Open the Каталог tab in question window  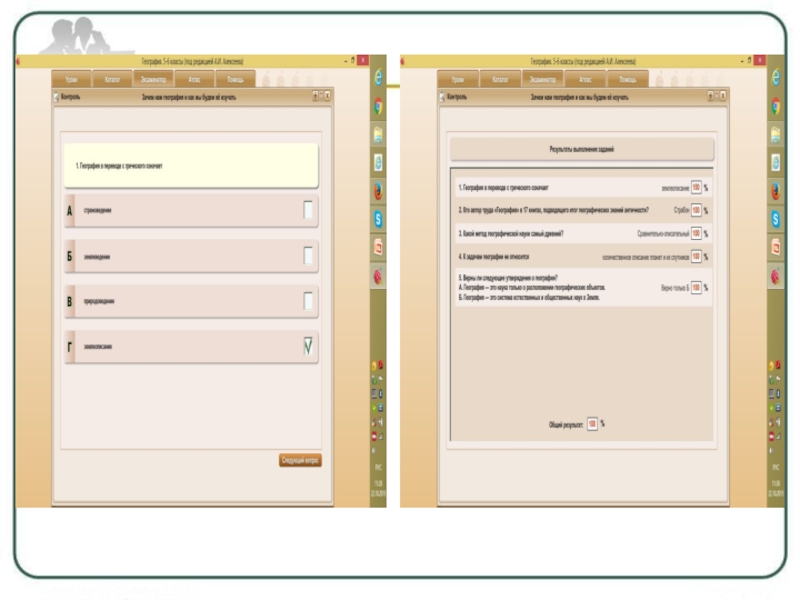[x=112, y=79]
